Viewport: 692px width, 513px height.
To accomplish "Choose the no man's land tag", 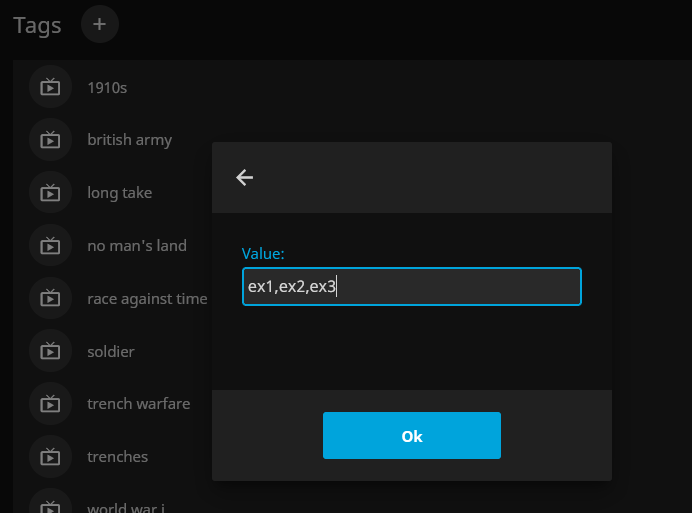I will tap(136, 245).
